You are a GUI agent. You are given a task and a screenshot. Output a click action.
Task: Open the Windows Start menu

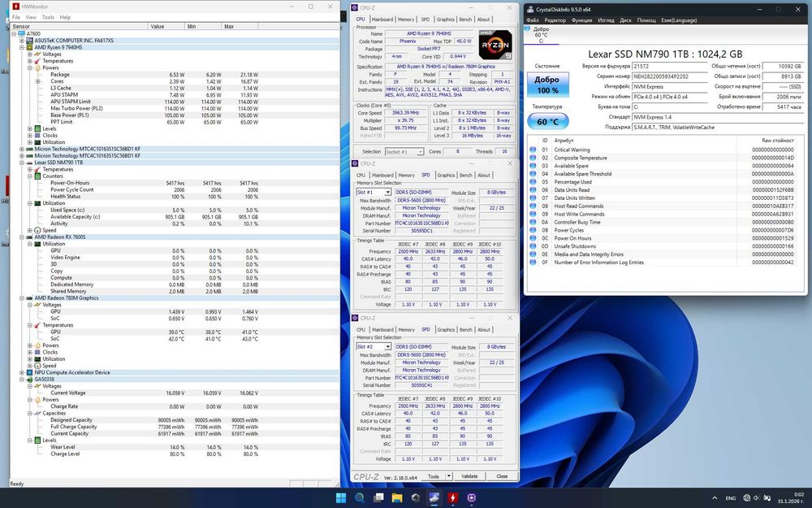click(341, 498)
